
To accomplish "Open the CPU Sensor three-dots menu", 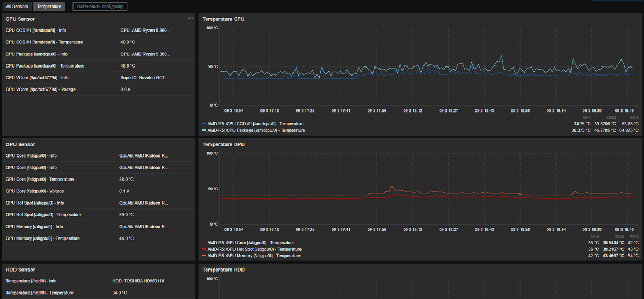I will 190,18.
